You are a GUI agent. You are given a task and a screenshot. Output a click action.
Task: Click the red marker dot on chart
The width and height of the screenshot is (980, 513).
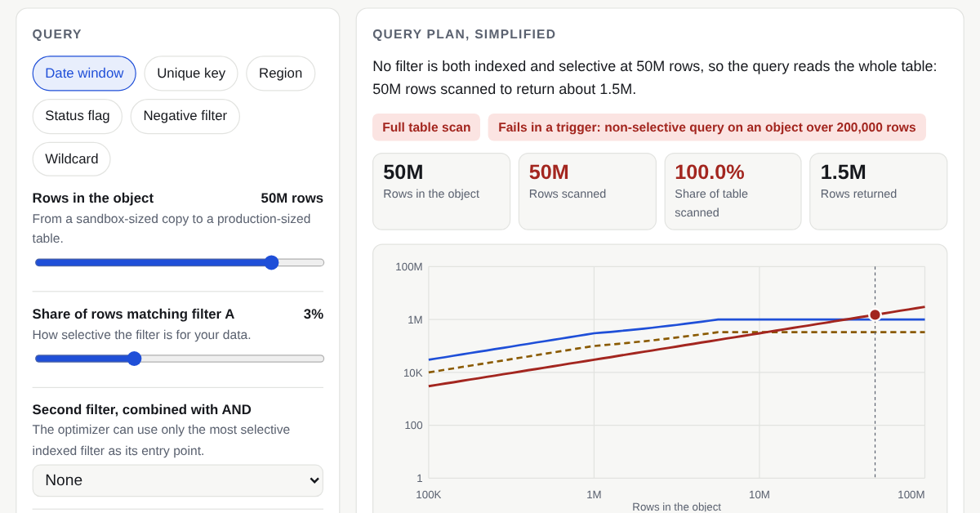click(875, 314)
